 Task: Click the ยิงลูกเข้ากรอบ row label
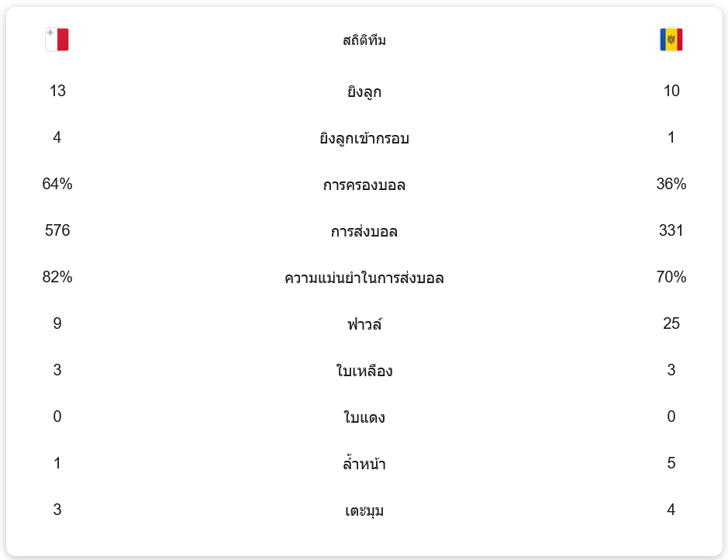coord(364,139)
